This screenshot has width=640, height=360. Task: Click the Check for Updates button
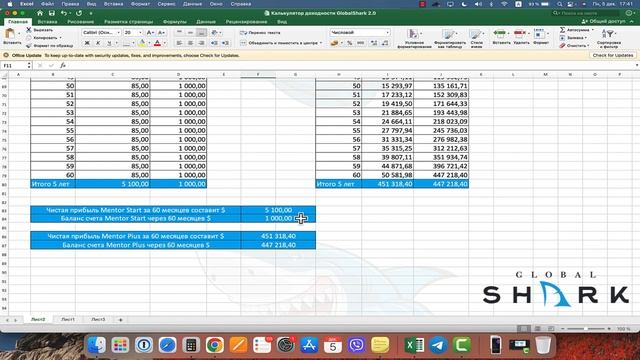click(x=613, y=55)
